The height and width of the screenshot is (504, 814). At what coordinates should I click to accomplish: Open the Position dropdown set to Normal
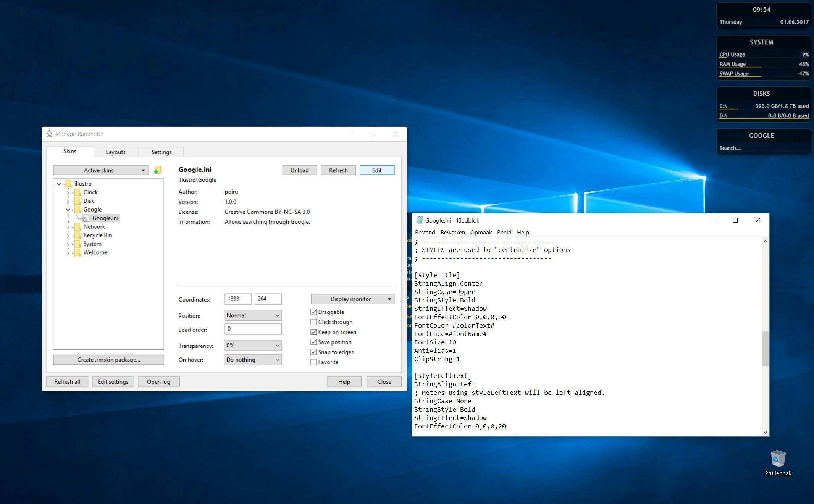click(x=253, y=315)
